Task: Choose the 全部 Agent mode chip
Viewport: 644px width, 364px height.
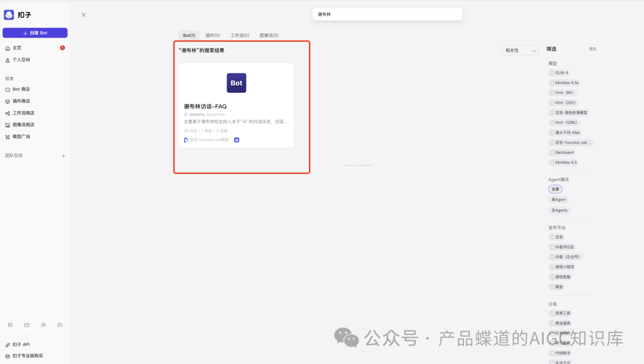Action: [x=555, y=189]
